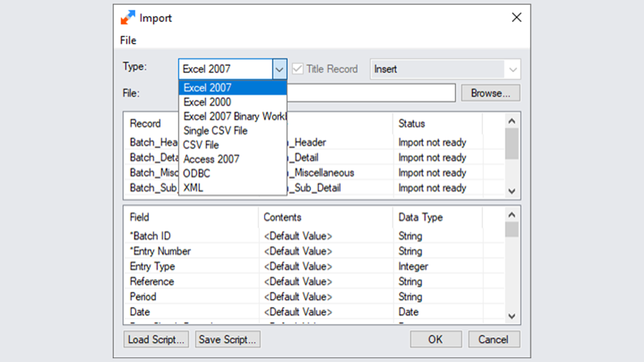Enable the Title Record checkbox

298,69
